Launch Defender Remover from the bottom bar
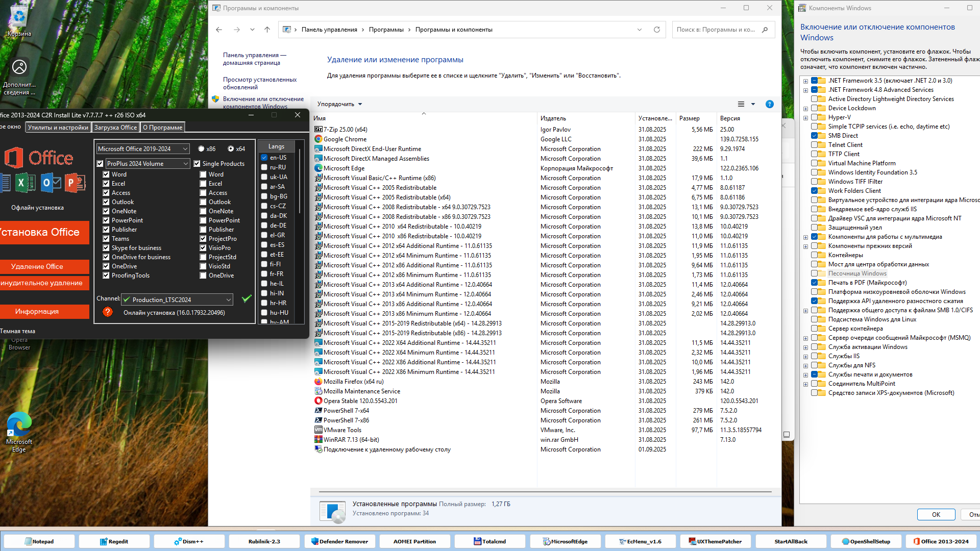 tap(339, 541)
